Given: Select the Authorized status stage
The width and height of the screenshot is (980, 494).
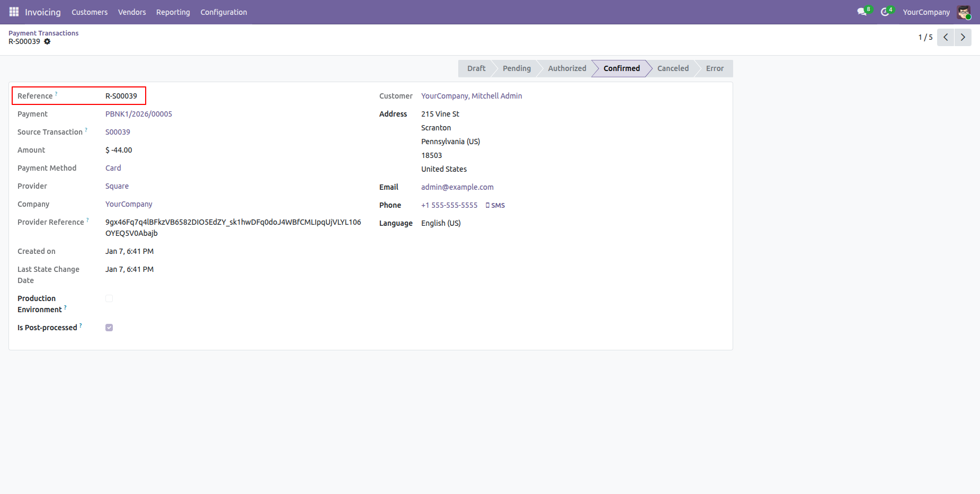Looking at the screenshot, I should tap(567, 68).
